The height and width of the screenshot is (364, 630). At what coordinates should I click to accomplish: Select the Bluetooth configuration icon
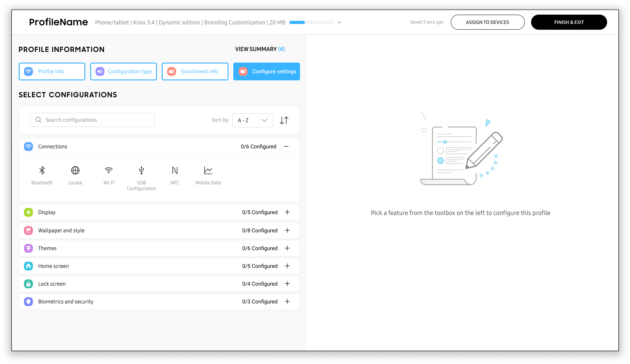[42, 171]
